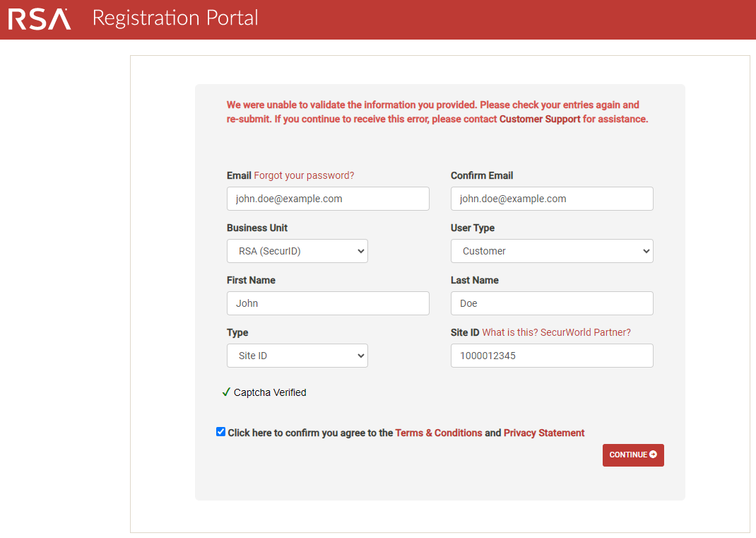The width and height of the screenshot is (756, 538).
Task: Select the Confirm Email field
Action: coord(552,199)
